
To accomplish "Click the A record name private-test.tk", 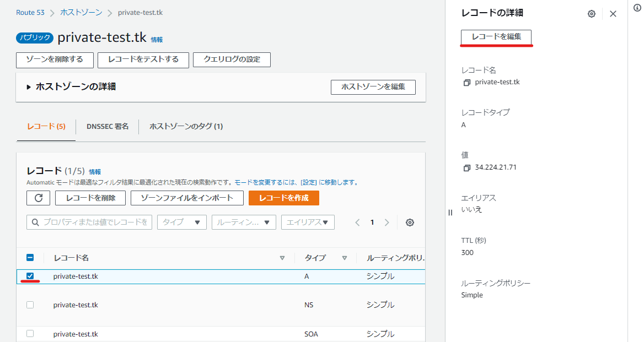I will coord(76,276).
